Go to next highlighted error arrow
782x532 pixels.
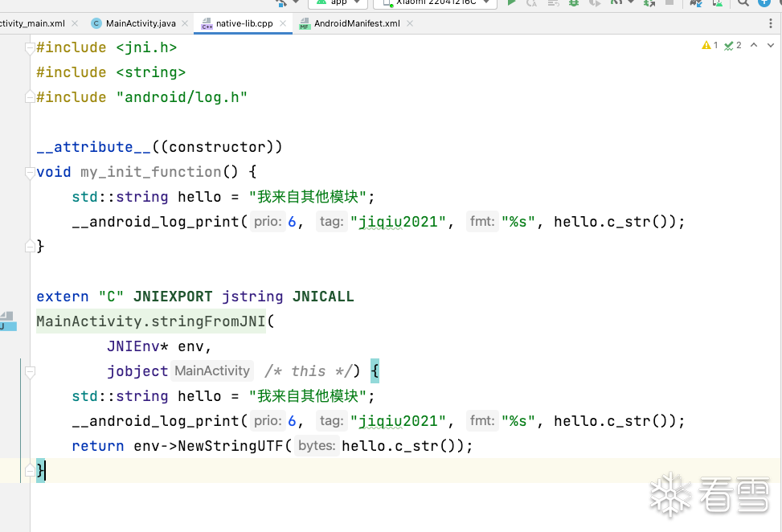coord(771,45)
